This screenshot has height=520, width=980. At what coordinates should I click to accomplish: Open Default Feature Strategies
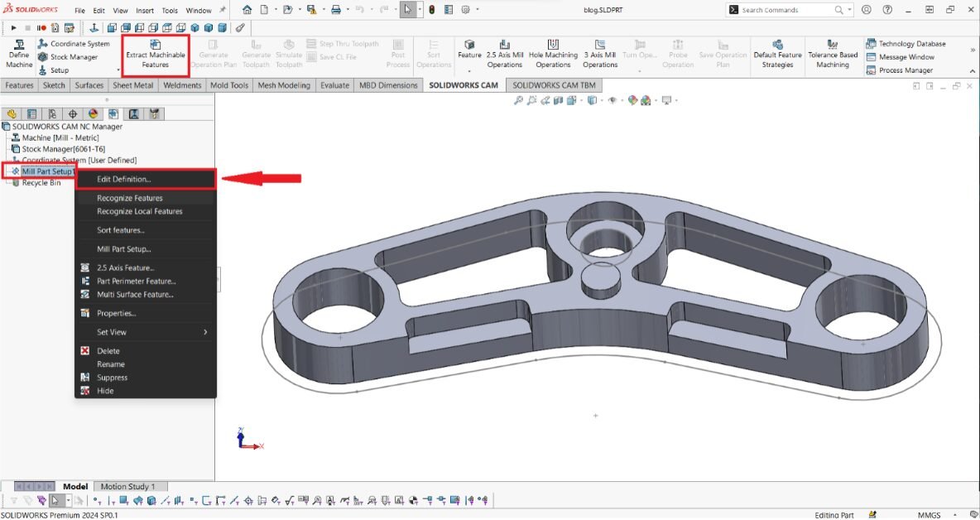[x=777, y=55]
